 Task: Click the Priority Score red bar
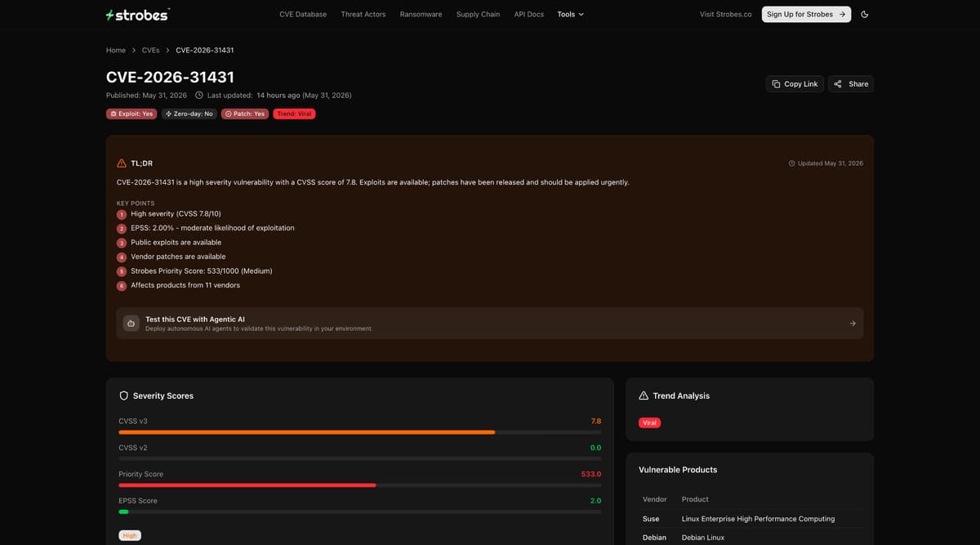pyautogui.click(x=247, y=485)
